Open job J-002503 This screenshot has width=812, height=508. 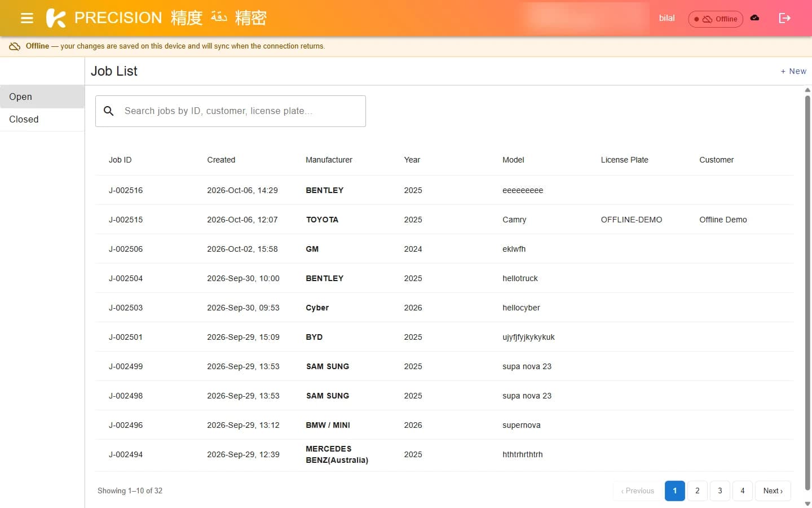444,308
